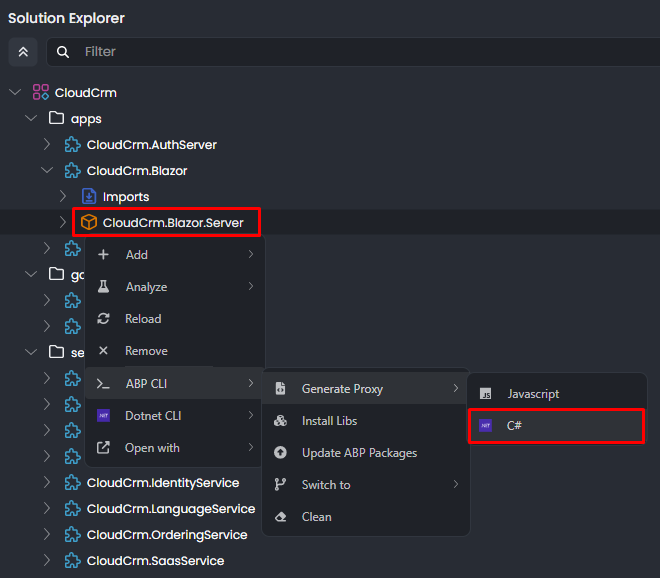
Task: Collapse the CloudCrm root node chevron
Action: point(15,93)
